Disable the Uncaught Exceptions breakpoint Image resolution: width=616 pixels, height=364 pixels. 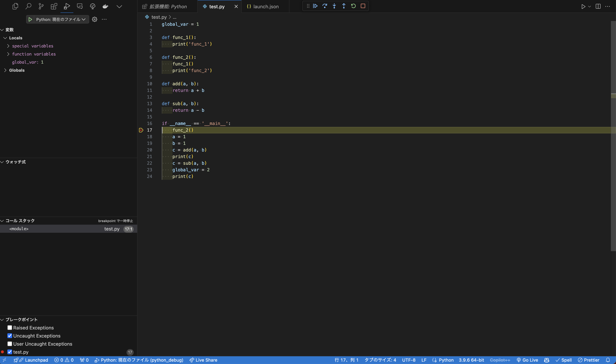coord(10,336)
